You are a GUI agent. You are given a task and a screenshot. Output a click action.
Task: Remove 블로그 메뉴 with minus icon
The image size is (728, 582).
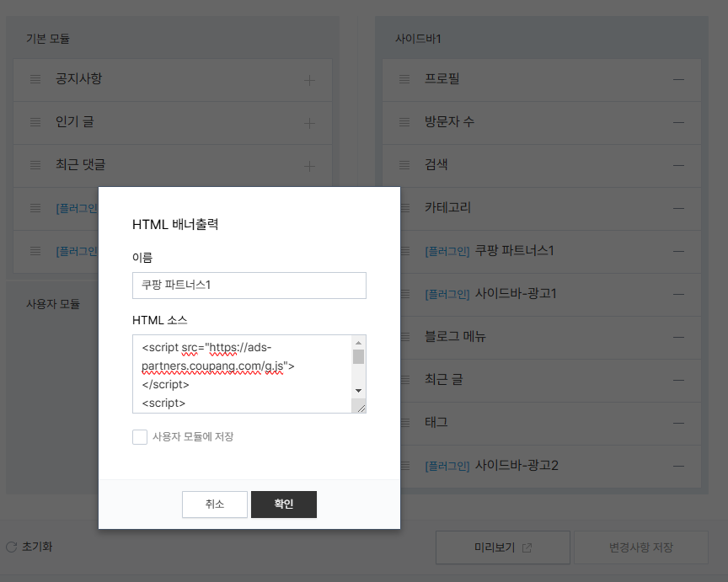(678, 337)
